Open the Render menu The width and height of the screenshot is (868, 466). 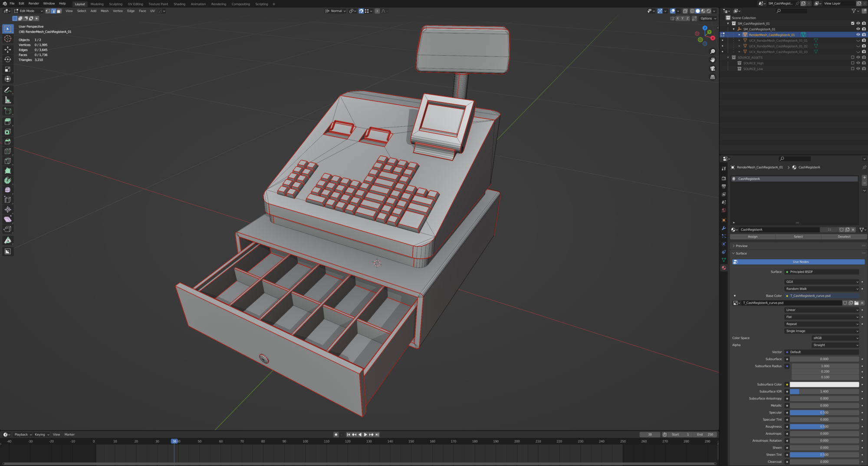click(x=33, y=3)
